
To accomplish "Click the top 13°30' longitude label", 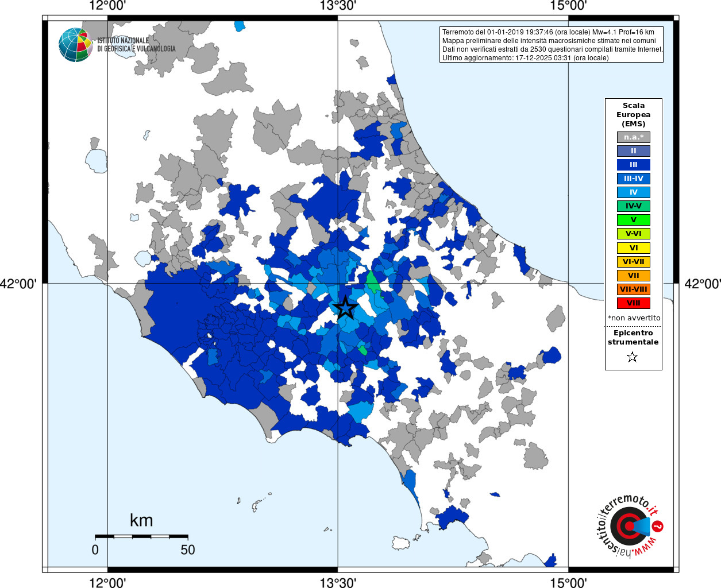I will [x=338, y=6].
